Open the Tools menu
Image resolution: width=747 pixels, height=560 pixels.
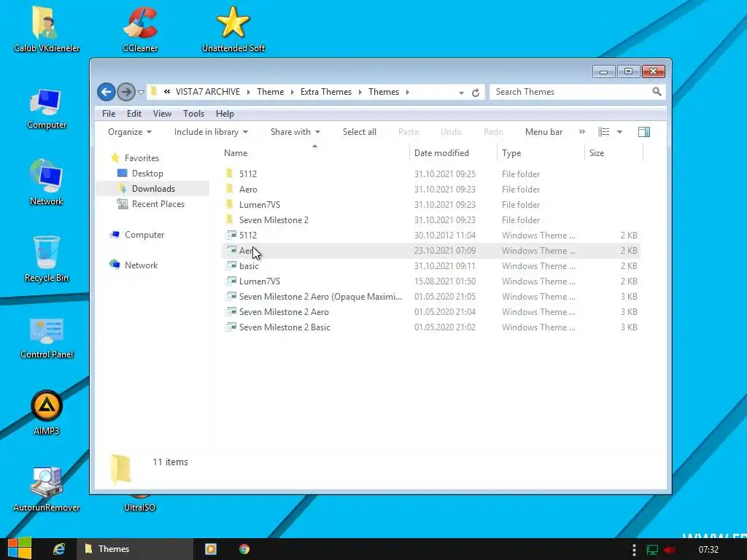(193, 113)
